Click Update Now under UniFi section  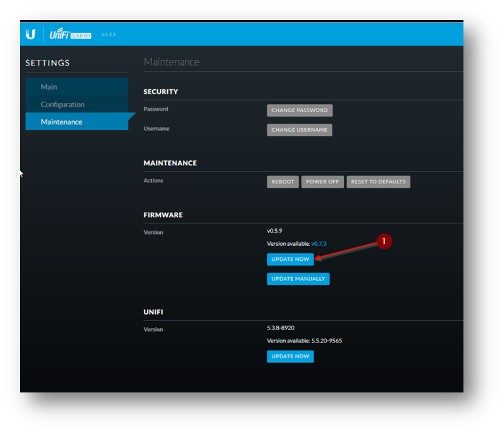pyautogui.click(x=290, y=356)
